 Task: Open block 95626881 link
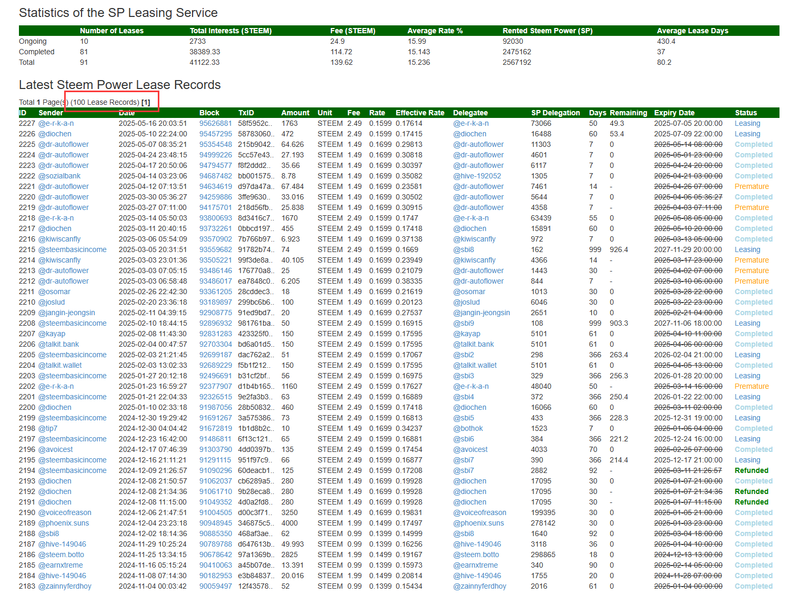click(x=215, y=123)
